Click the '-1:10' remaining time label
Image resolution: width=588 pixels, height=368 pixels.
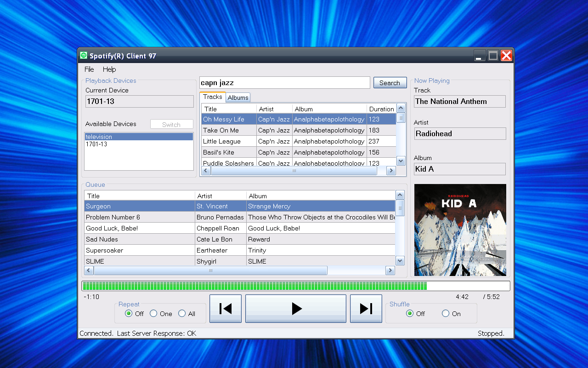pyautogui.click(x=91, y=297)
